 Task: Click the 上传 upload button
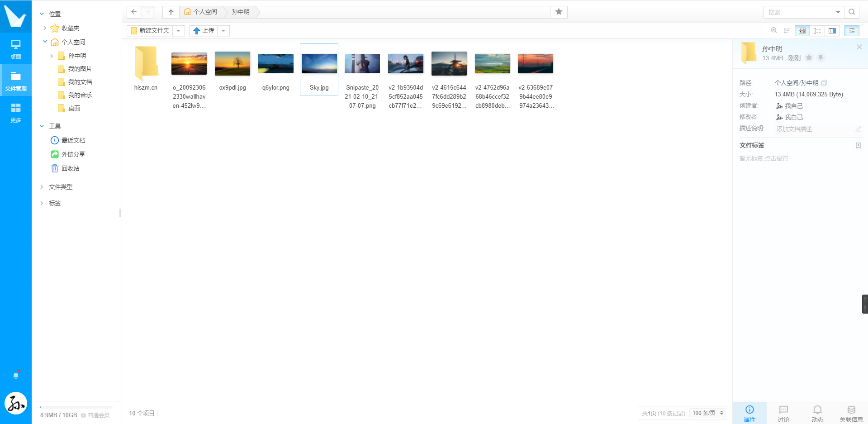[x=204, y=30]
